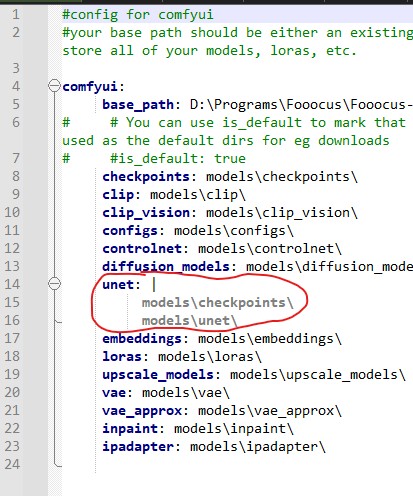Click the inpaint key on line 22

130,429
